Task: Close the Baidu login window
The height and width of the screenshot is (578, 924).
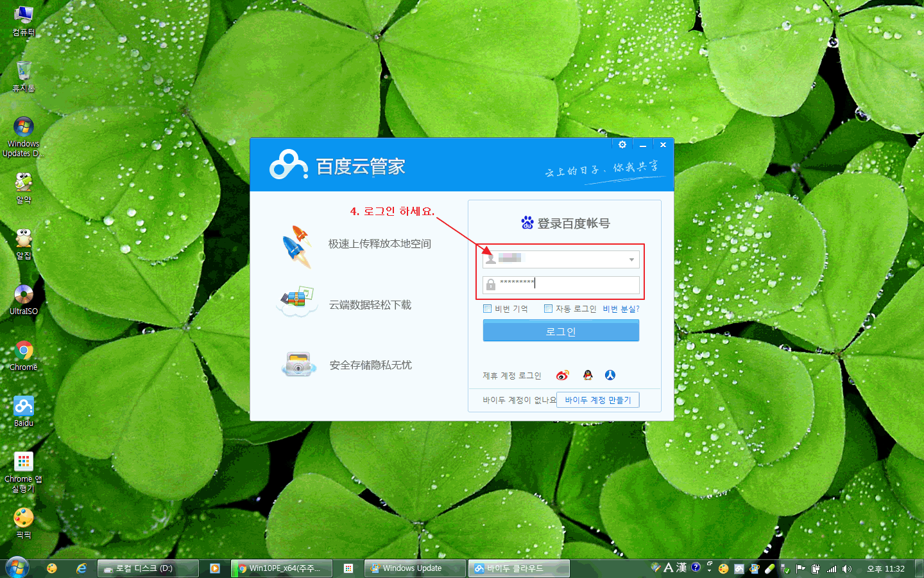Action: coord(663,144)
